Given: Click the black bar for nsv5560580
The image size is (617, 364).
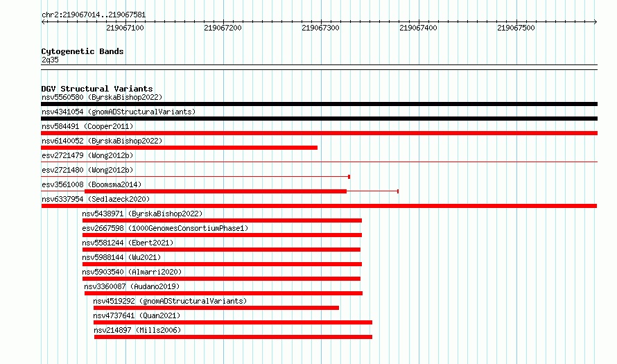Looking at the screenshot, I should 319,104.
